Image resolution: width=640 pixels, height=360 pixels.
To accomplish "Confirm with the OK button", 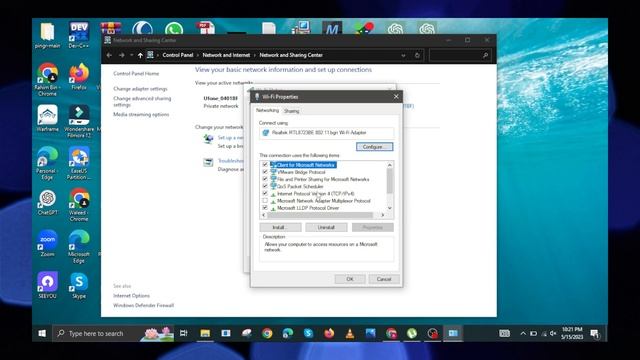I will click(350, 279).
